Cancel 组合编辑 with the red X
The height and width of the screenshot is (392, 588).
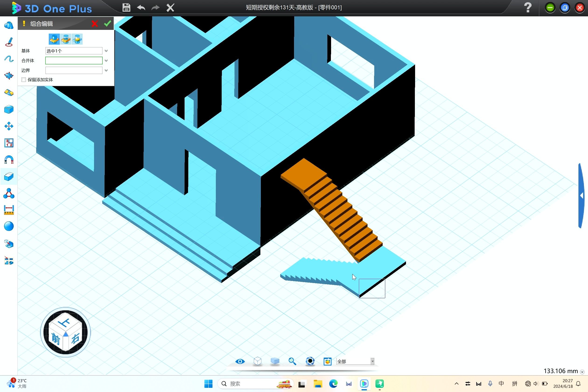pos(94,23)
